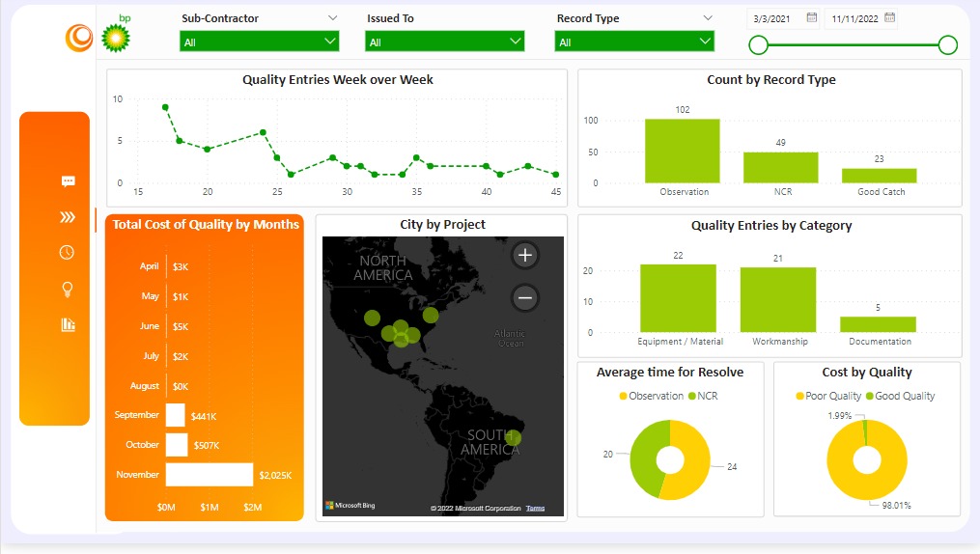Click the left handle of the date range slider
Image resolution: width=980 pixels, height=554 pixels.
pyautogui.click(x=759, y=45)
